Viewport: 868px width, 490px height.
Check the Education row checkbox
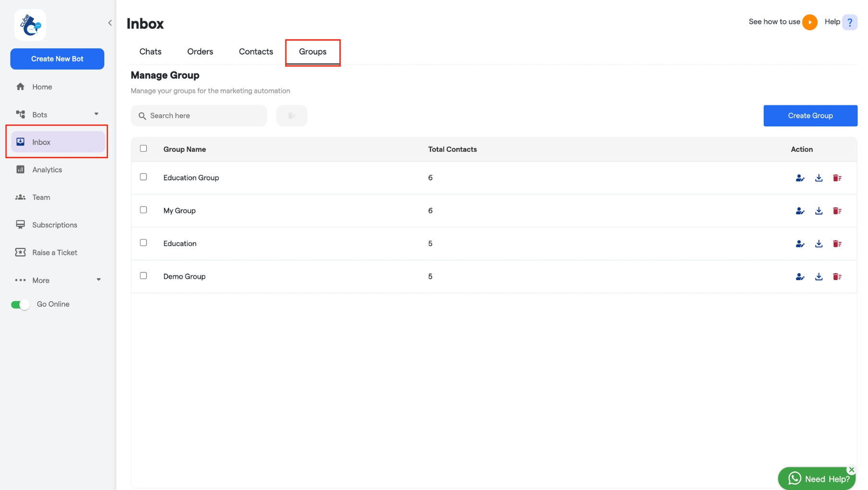click(143, 243)
